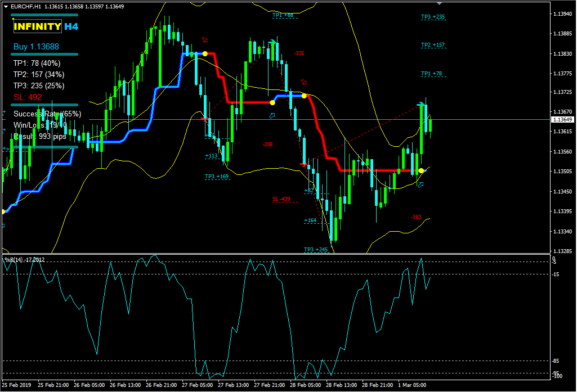Click the 'TP3 +235' level label

click(433, 17)
